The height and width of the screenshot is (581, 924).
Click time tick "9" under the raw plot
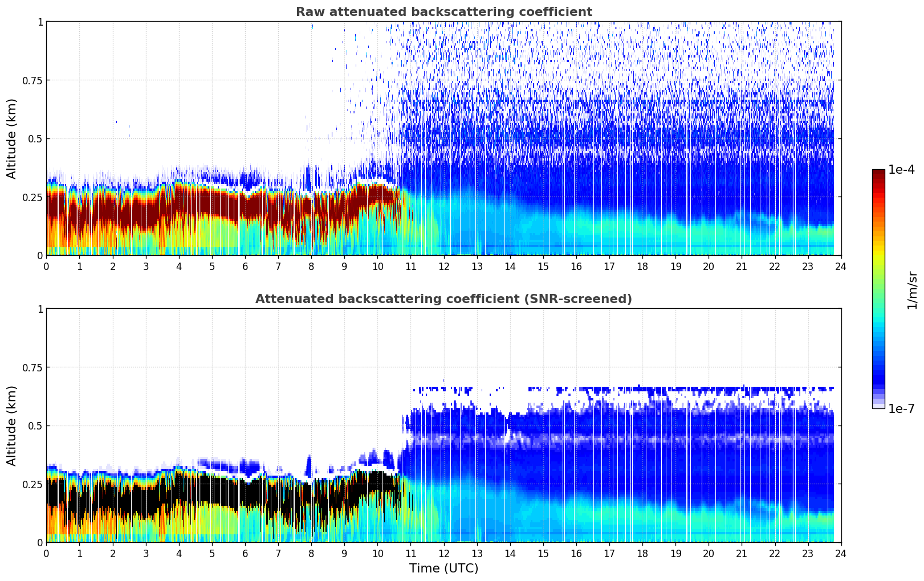pos(344,266)
